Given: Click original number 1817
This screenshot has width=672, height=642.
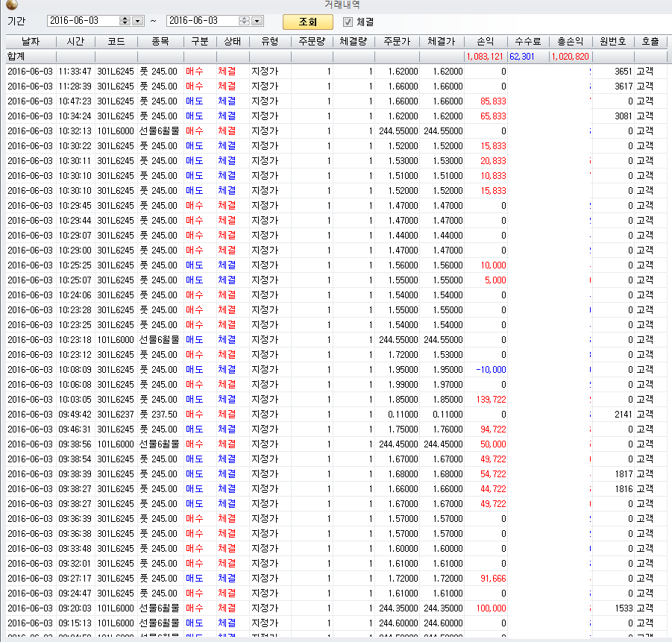Looking at the screenshot, I should tap(624, 474).
